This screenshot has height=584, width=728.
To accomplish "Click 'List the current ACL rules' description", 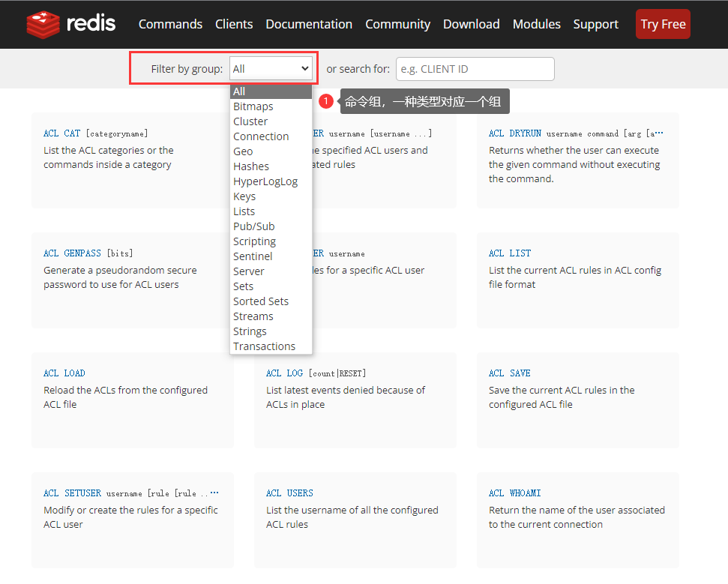I will point(575,277).
